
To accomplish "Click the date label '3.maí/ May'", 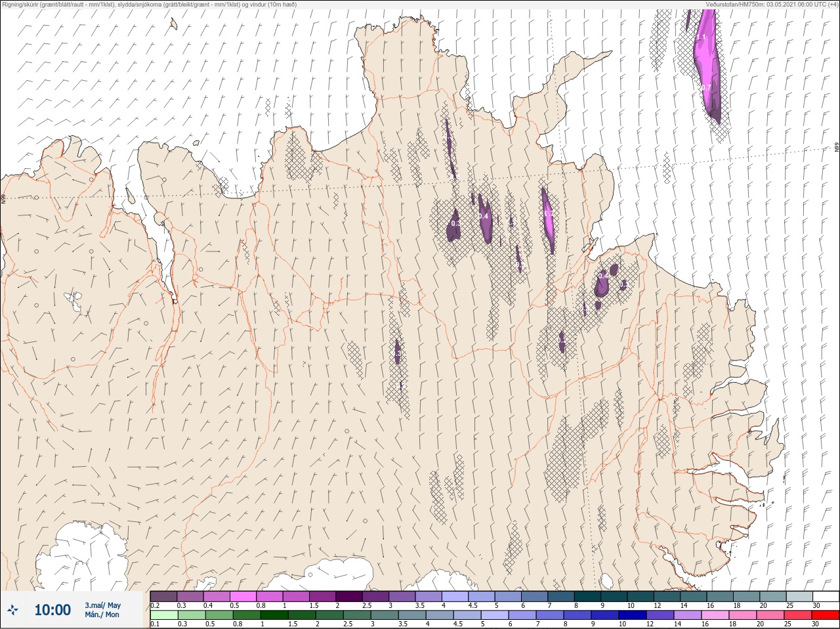I will (102, 605).
